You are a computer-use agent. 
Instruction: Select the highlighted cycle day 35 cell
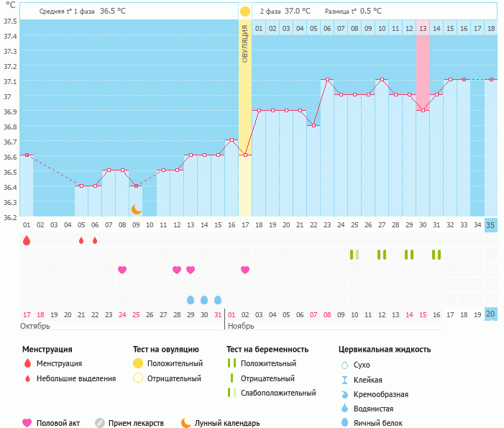pyautogui.click(x=491, y=224)
